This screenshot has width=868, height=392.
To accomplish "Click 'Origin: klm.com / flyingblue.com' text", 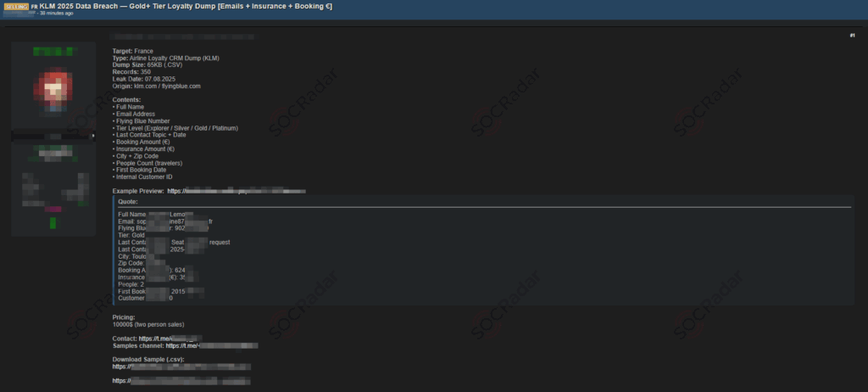I will pos(157,86).
